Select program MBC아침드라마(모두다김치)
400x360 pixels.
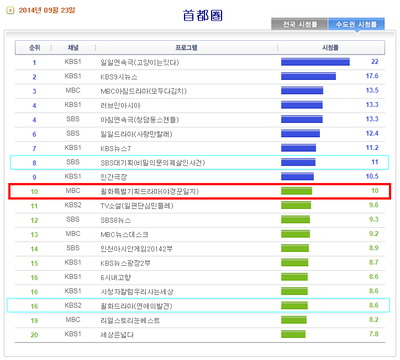[143, 91]
